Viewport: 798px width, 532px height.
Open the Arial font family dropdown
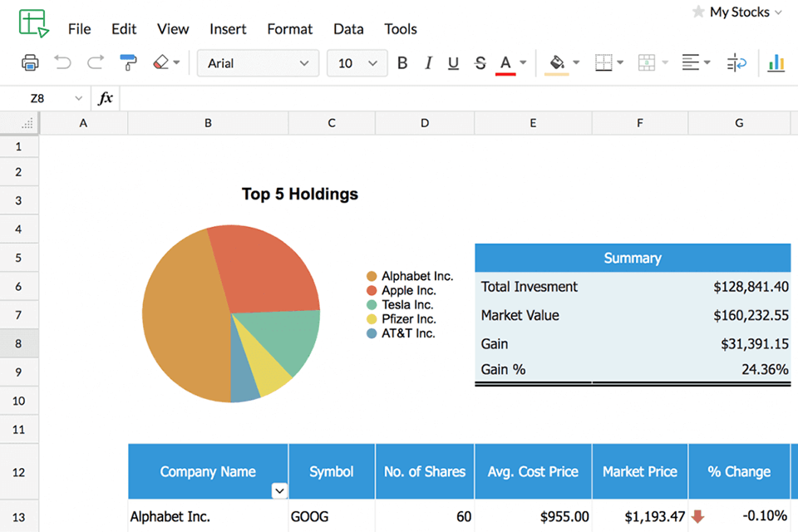(x=258, y=63)
